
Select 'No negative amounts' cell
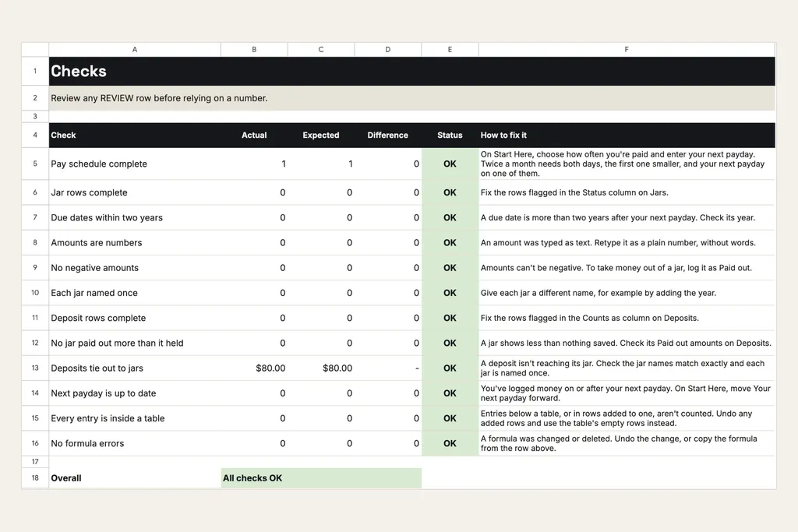pos(135,267)
